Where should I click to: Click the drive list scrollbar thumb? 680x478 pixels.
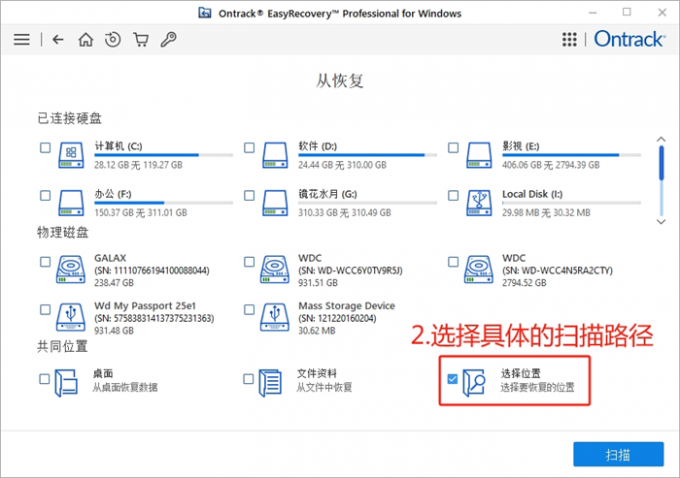coord(660,160)
